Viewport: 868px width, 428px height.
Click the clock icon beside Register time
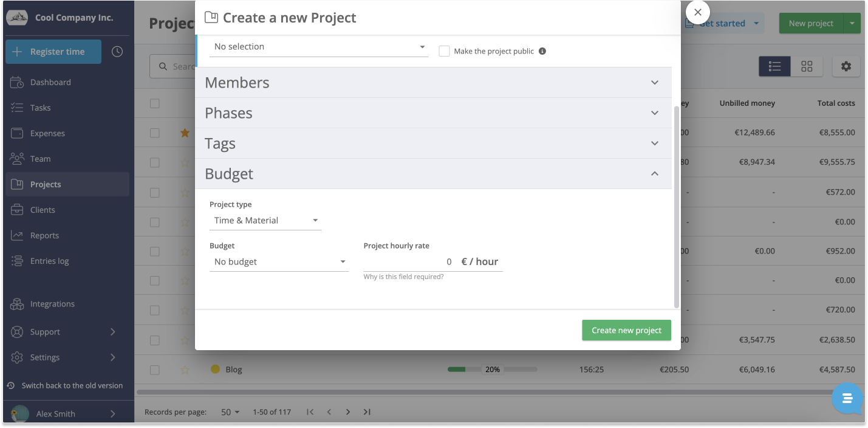(x=117, y=52)
